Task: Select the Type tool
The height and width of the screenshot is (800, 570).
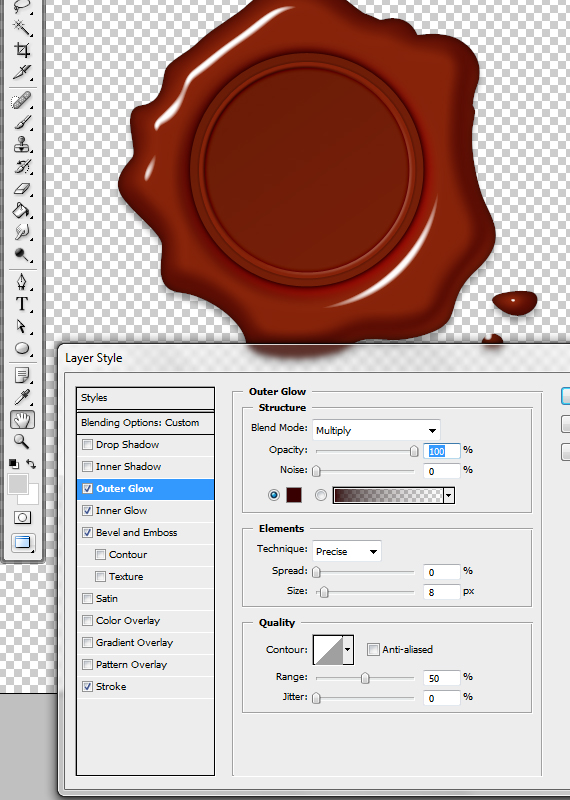Action: (21, 304)
